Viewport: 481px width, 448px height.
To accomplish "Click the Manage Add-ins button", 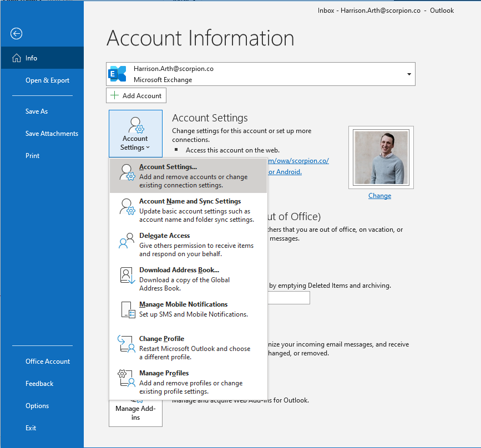I will coord(135,413).
